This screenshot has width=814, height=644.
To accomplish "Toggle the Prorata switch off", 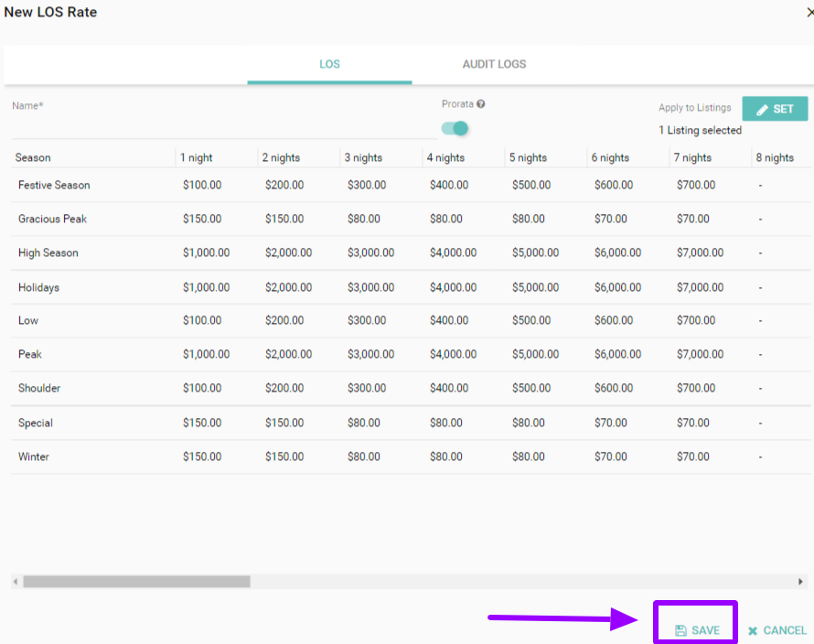I will pyautogui.click(x=455, y=129).
